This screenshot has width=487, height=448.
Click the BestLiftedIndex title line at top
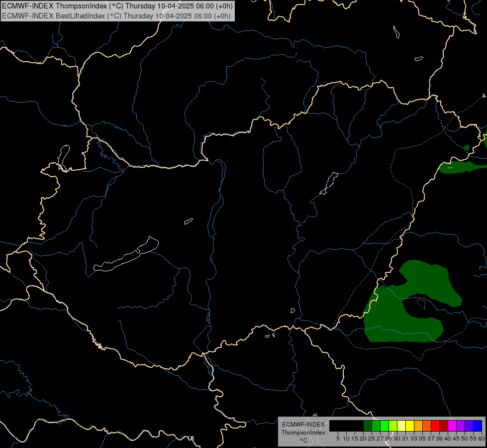[116, 15]
